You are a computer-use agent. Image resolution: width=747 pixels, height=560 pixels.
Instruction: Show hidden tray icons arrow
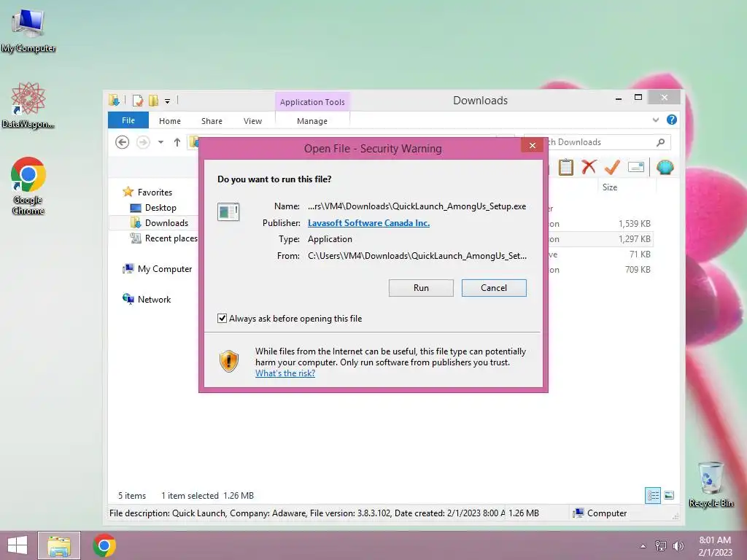[x=643, y=545]
